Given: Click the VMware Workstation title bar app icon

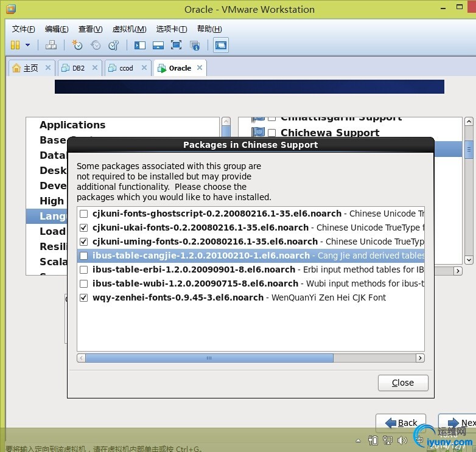Looking at the screenshot, I should point(11,9).
